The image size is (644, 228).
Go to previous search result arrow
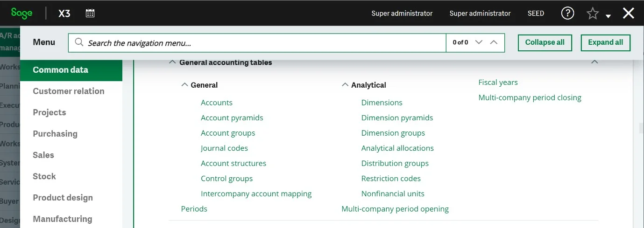(494, 42)
